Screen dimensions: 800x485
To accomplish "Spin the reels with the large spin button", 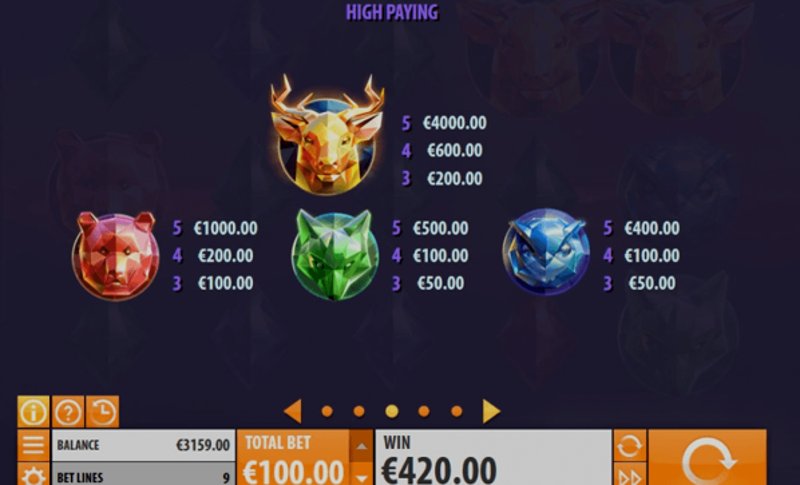I will pos(707,457).
